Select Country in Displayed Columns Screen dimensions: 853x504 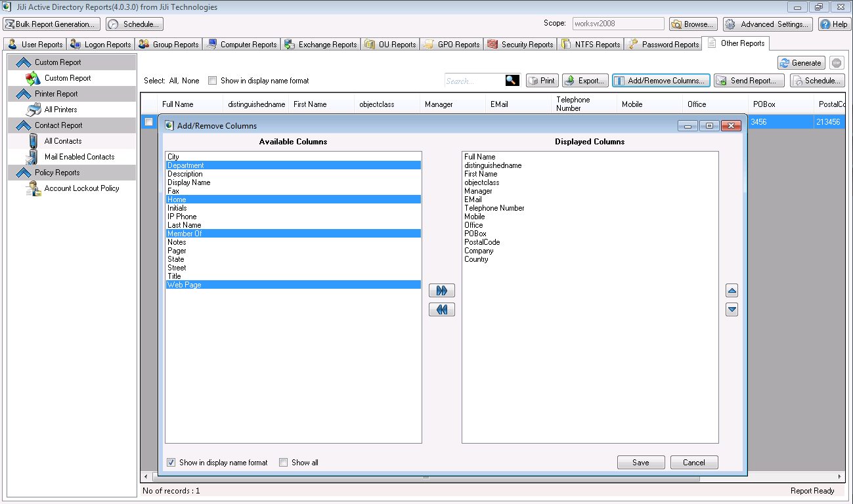tap(590, 259)
